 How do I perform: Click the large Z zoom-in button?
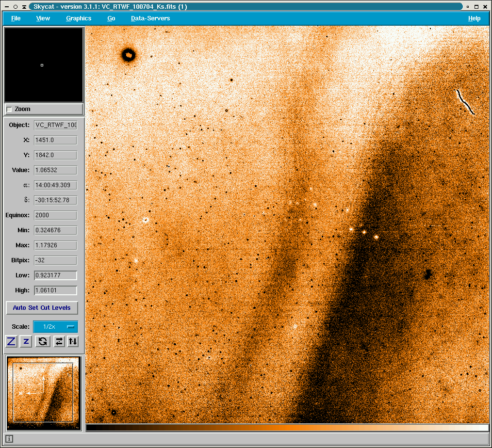coord(12,341)
